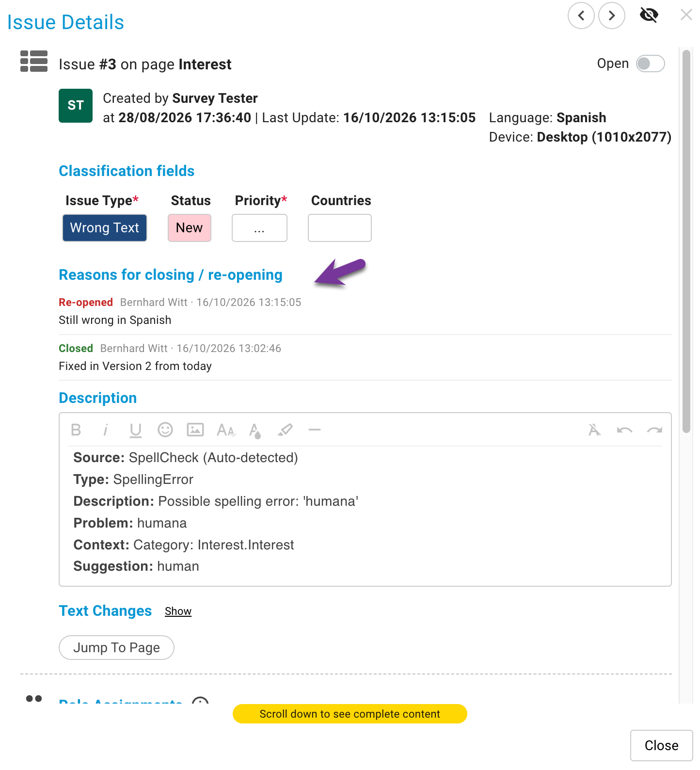The image size is (700, 770).
Task: Apply underline formatting in description editor
Action: point(136,430)
